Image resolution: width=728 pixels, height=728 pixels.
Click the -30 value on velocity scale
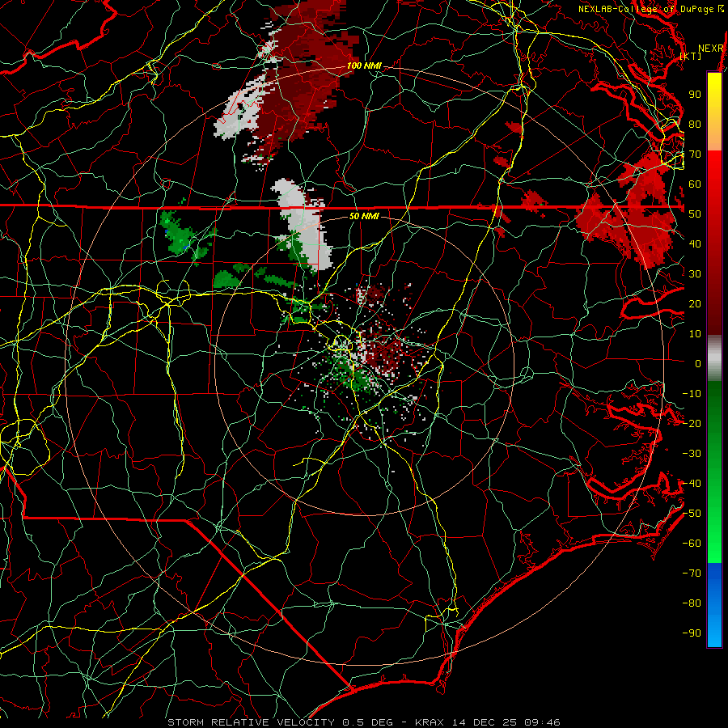point(692,454)
